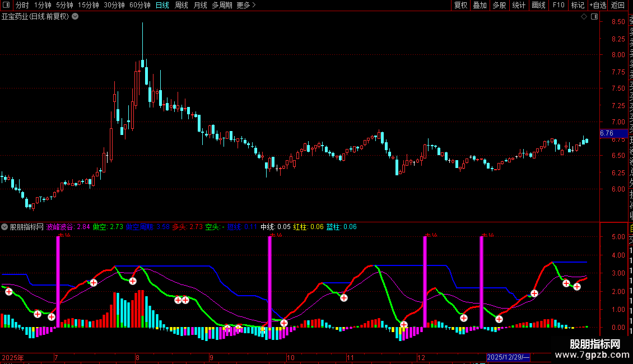Click the diamond icon at chart top-right
This screenshot has height=364, width=633.
tap(584, 17)
